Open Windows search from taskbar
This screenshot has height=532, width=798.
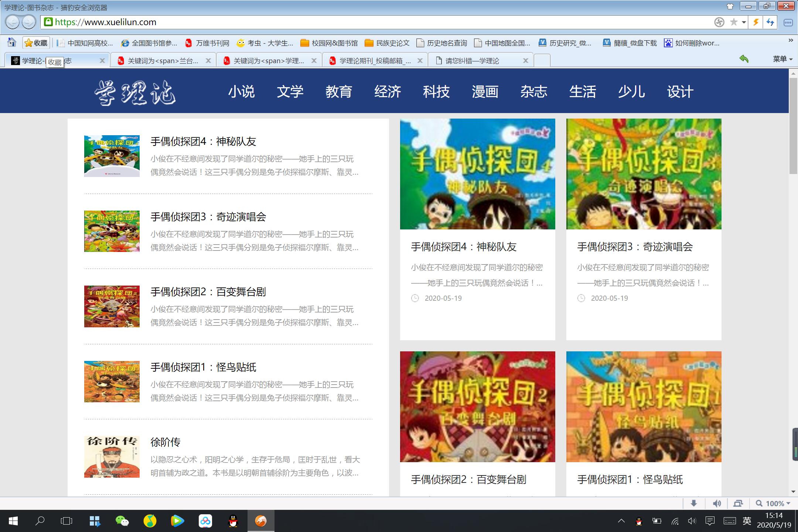(40, 521)
